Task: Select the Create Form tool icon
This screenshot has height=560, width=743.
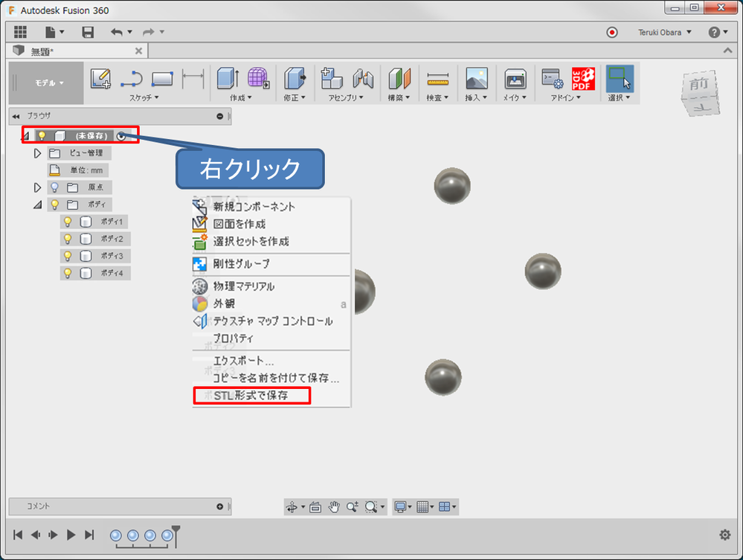Action: point(259,78)
